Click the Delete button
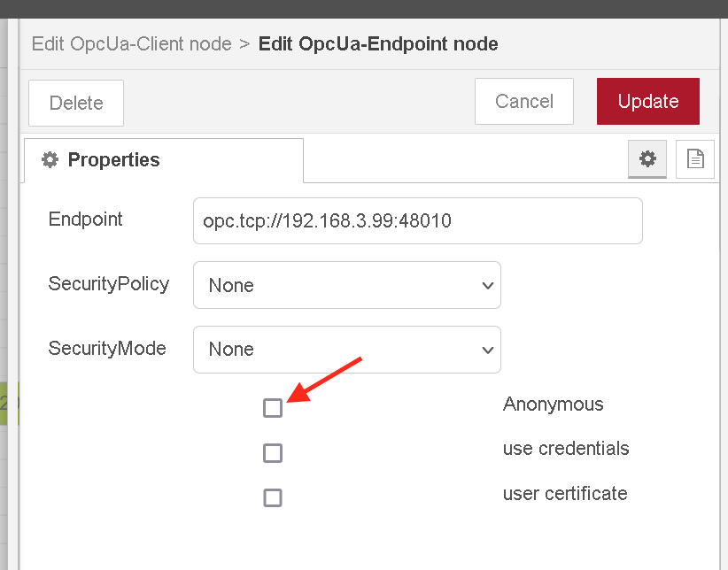 [x=76, y=103]
